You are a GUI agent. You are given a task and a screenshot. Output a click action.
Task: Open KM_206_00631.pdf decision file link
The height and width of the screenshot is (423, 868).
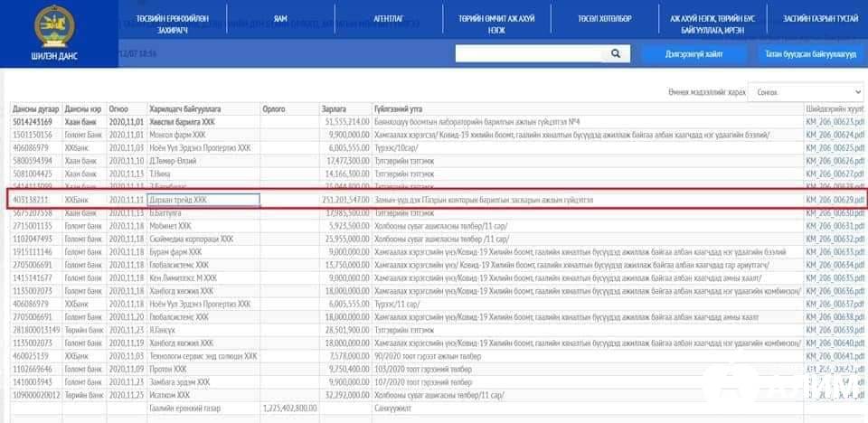pyautogui.click(x=835, y=226)
